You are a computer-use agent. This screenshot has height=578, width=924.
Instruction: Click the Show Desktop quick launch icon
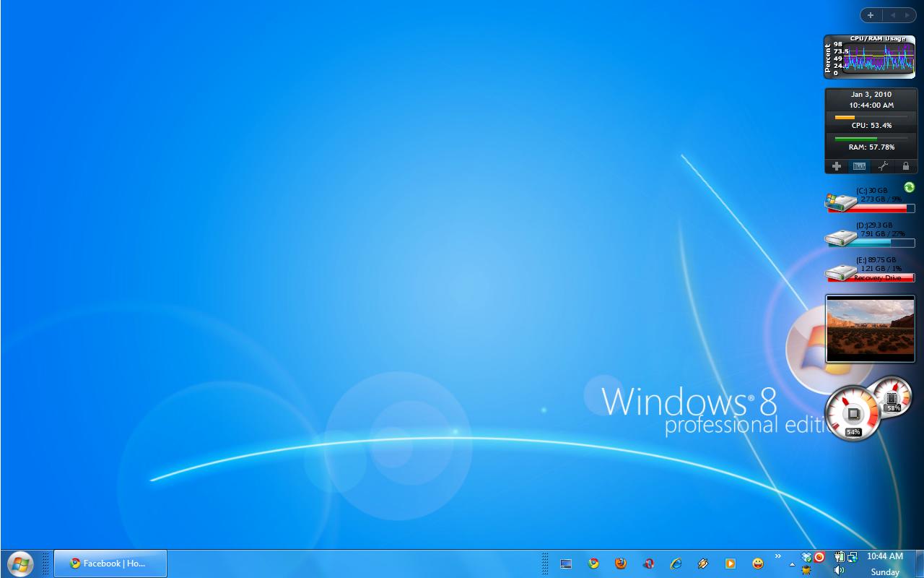click(x=566, y=564)
